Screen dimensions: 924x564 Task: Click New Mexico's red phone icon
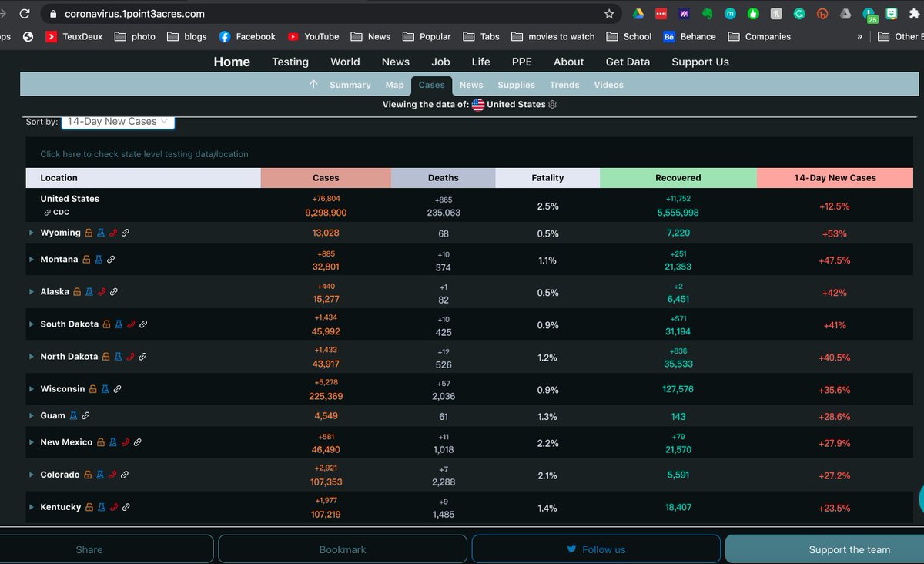click(x=125, y=442)
